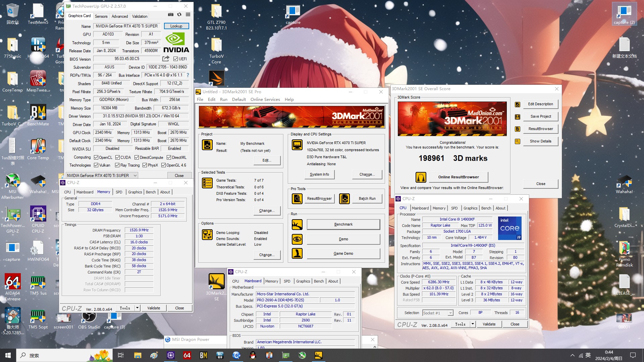The width and height of the screenshot is (644, 362).
Task: Toggle DirectML checkbox
Action: click(x=169, y=157)
